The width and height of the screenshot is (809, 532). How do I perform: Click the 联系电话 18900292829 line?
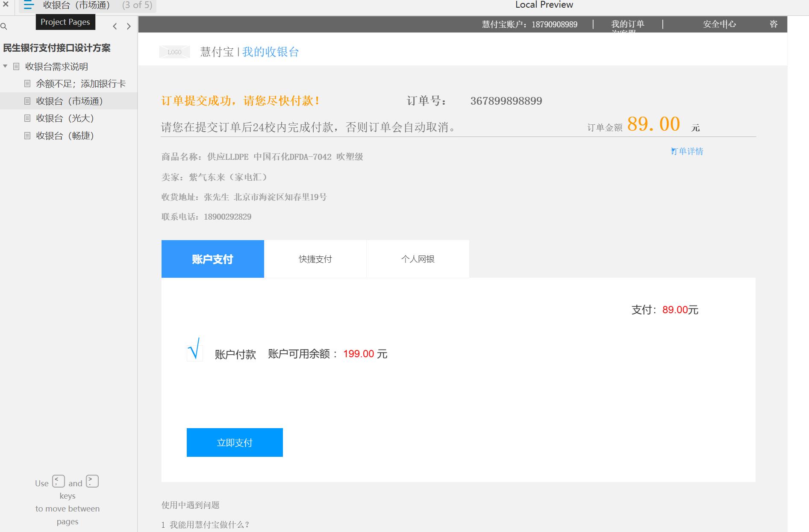[x=206, y=217]
